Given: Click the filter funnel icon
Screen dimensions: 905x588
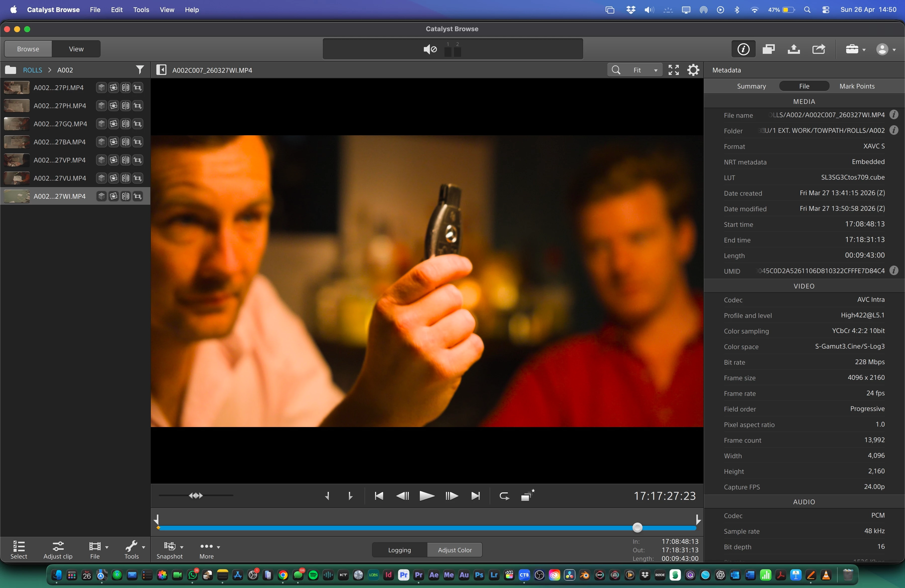Looking at the screenshot, I should click(x=140, y=70).
